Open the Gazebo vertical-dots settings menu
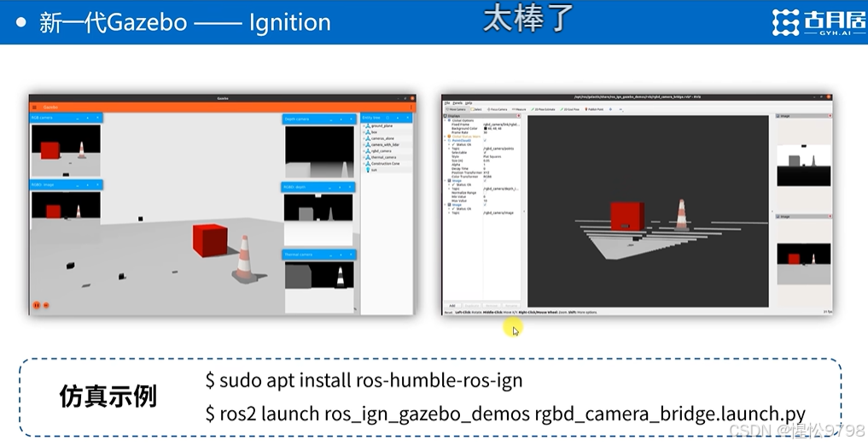Screen dimensions: 868x446 pos(411,108)
